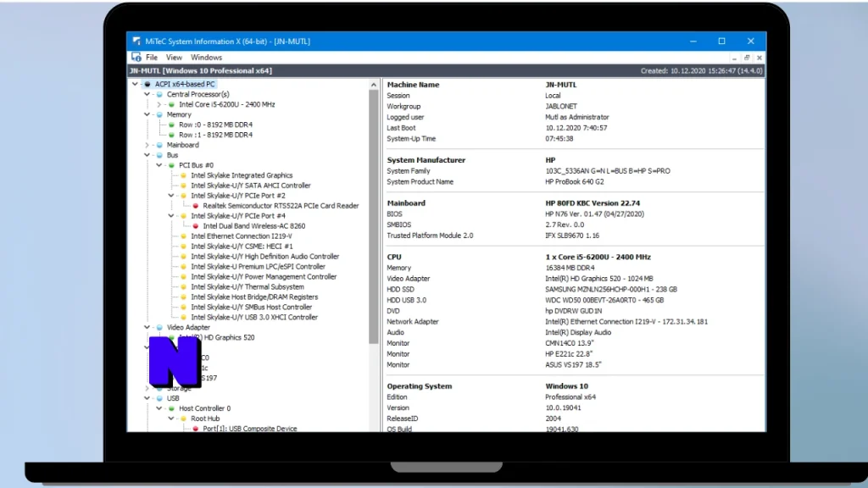
Task: Click yellow icon for Host Bridge/DRAM Registers
Action: coord(184,297)
